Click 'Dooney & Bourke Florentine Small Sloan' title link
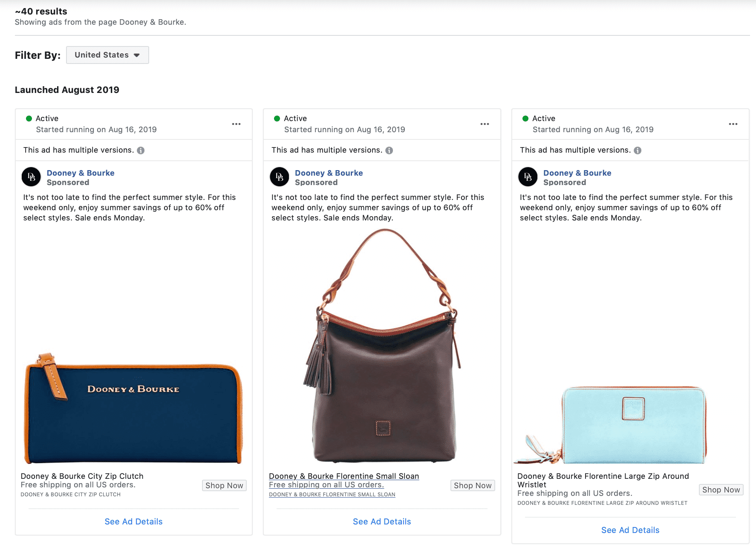 click(x=344, y=476)
